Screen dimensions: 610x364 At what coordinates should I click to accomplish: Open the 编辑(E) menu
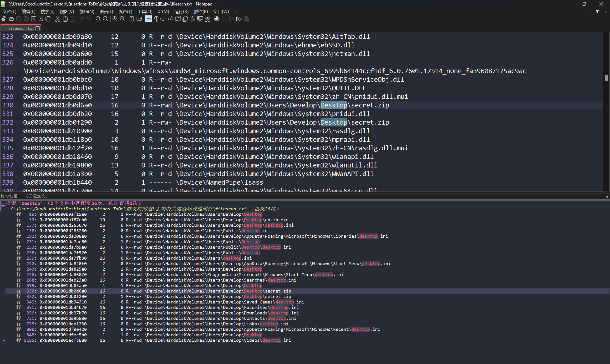28,11
